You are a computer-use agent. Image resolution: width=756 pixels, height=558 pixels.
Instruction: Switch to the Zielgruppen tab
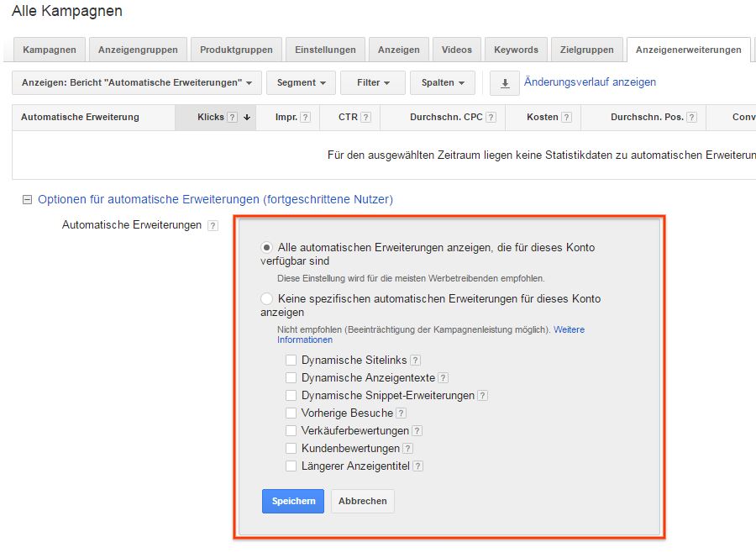click(587, 50)
